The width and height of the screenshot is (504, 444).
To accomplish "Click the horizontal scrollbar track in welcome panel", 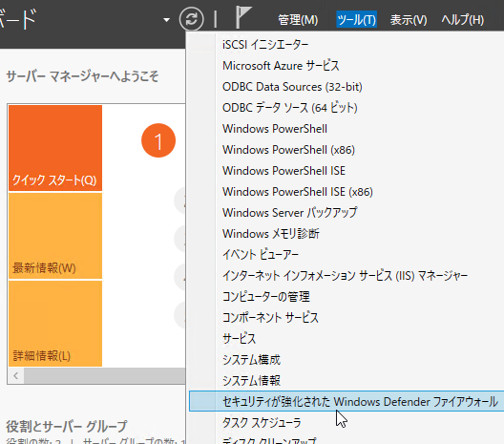I will click(104, 375).
